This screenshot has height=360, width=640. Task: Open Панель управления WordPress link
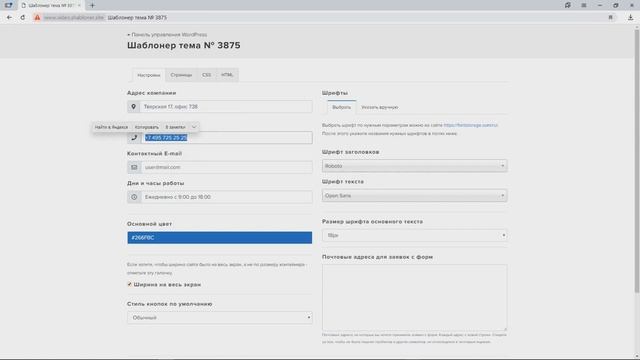169,35
